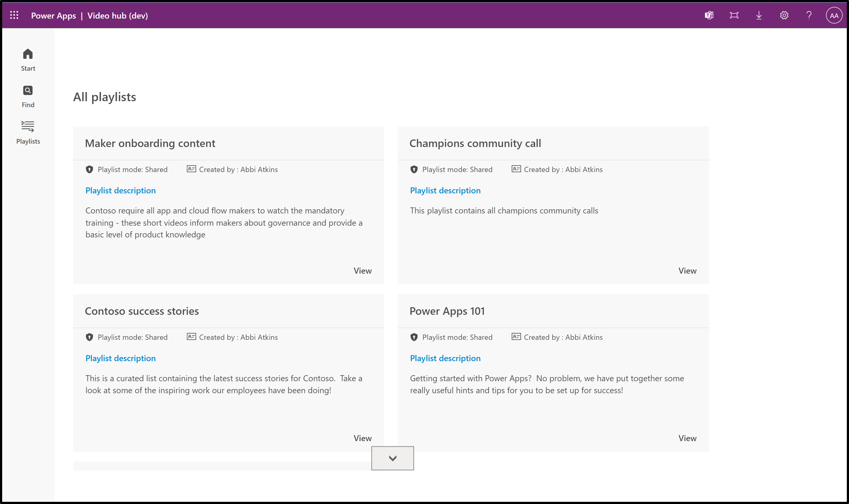Expand the playlist description chevron down

point(392,458)
